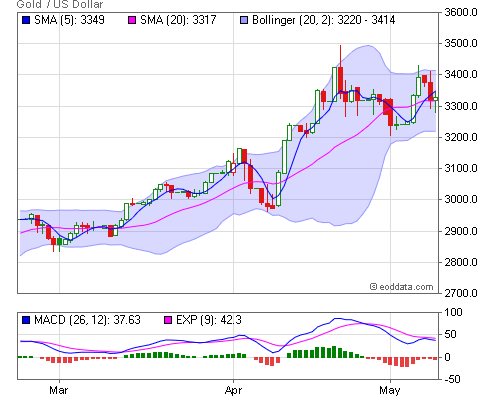Click the 3500.0 price axis label
Screen dimensions: 490x400
click(x=461, y=43)
